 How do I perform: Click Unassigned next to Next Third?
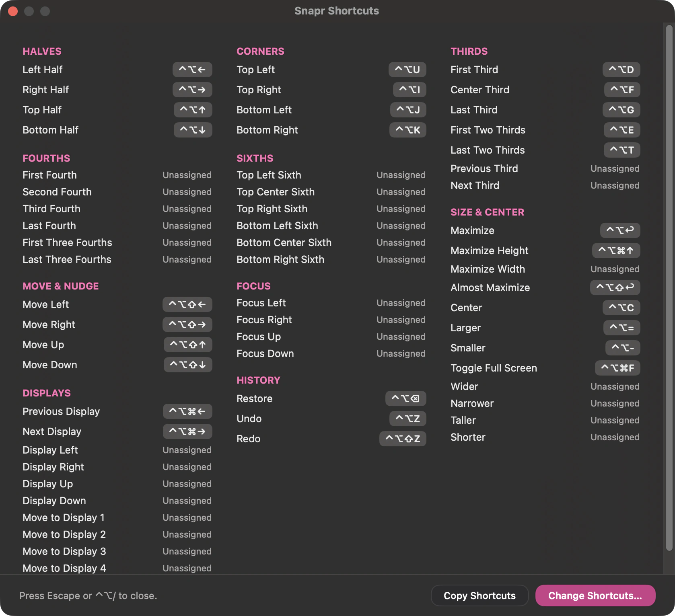click(615, 185)
